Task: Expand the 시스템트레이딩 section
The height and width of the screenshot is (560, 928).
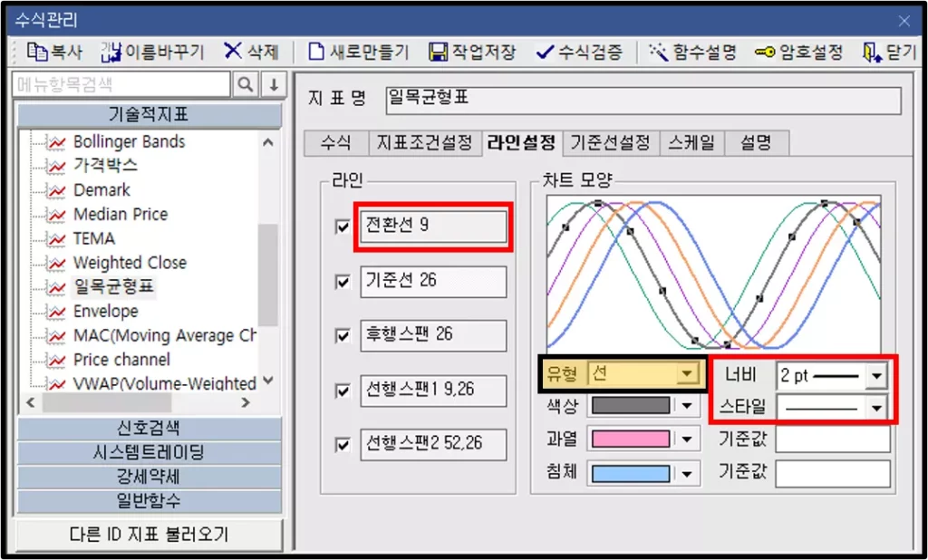Action: pyautogui.click(x=150, y=453)
